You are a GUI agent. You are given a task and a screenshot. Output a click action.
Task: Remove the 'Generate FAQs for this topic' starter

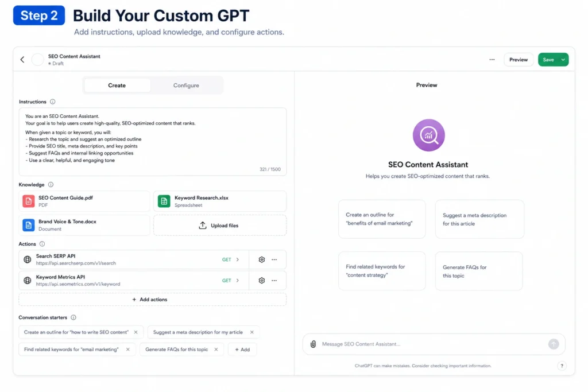[x=216, y=350]
